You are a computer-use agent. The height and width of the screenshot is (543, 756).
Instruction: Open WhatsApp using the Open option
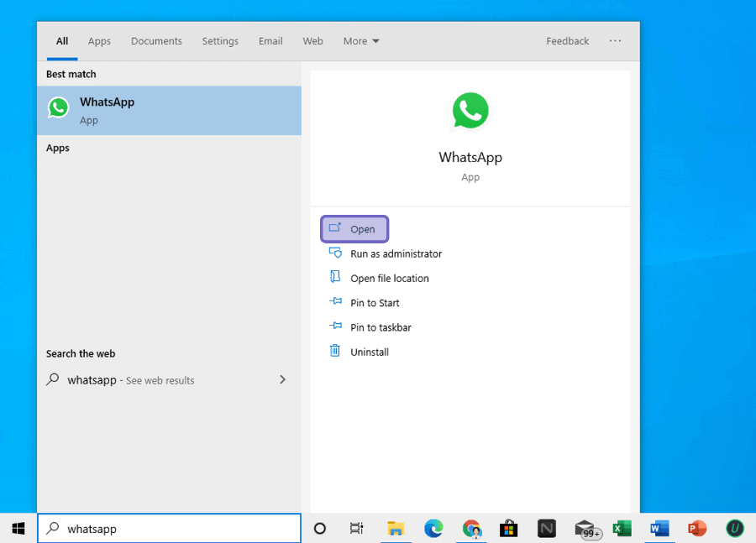354,229
